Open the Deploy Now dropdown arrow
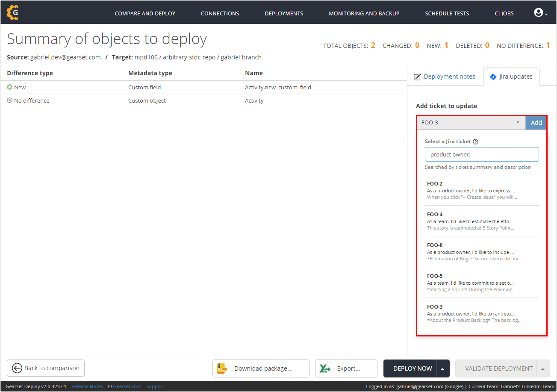557x392 pixels. click(442, 368)
